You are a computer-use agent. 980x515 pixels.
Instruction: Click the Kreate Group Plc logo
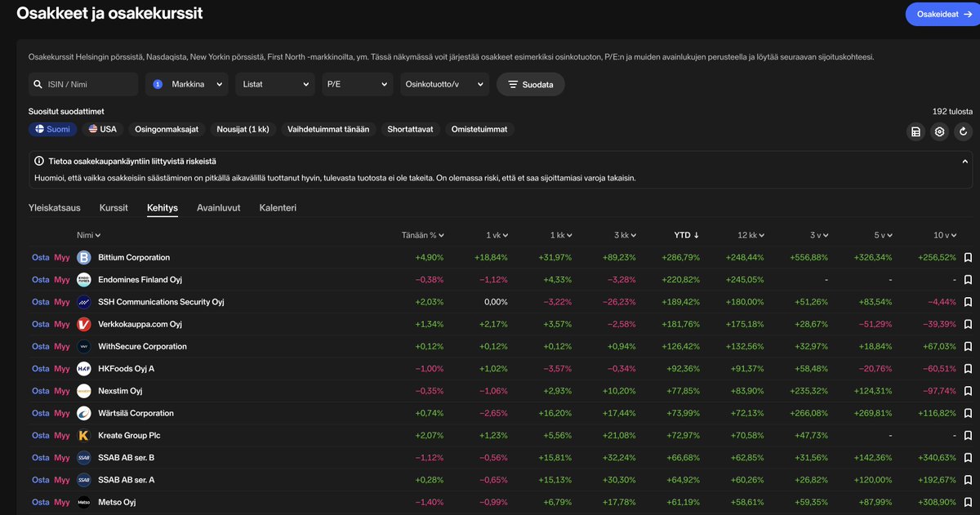[x=83, y=436]
